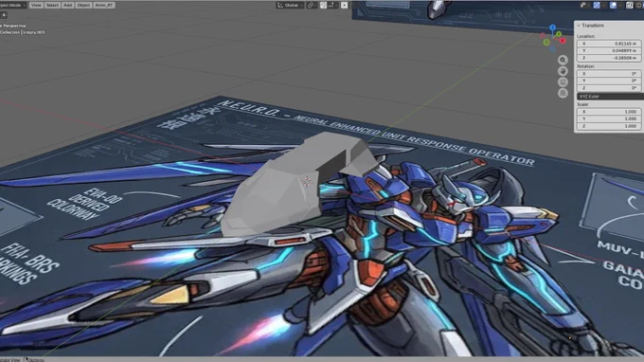
Task: Click 'Options' in the status bar
Action: (x=36, y=359)
